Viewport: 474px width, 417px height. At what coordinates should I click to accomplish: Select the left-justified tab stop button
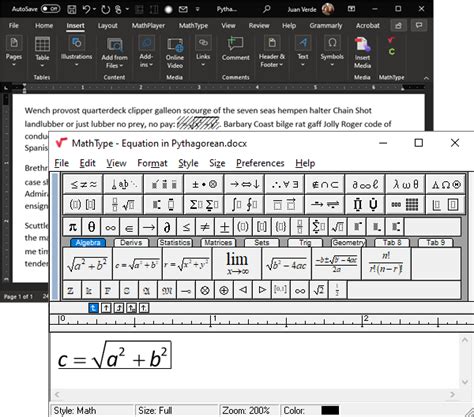pyautogui.click(x=93, y=308)
